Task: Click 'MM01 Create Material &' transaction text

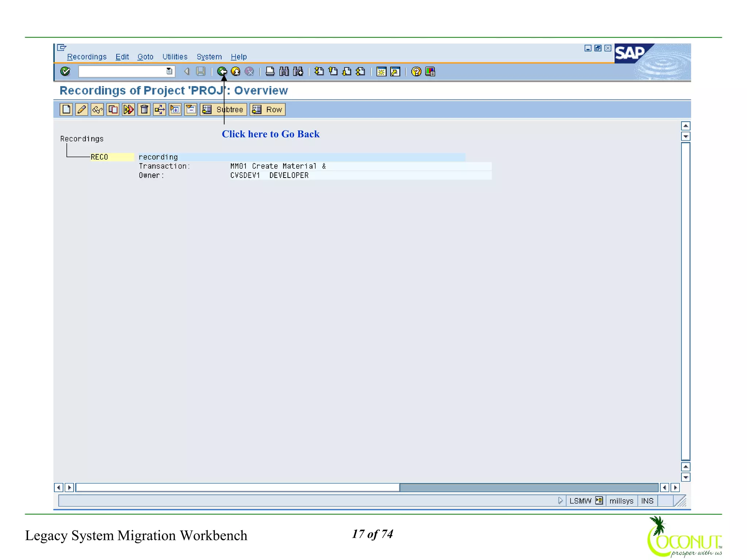Action: [x=278, y=166]
